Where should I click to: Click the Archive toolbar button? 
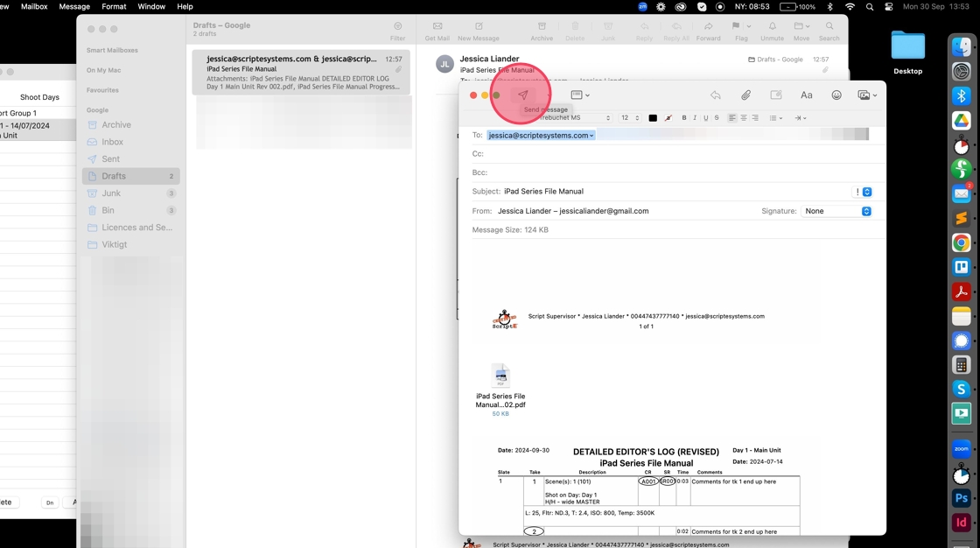[x=542, y=31]
